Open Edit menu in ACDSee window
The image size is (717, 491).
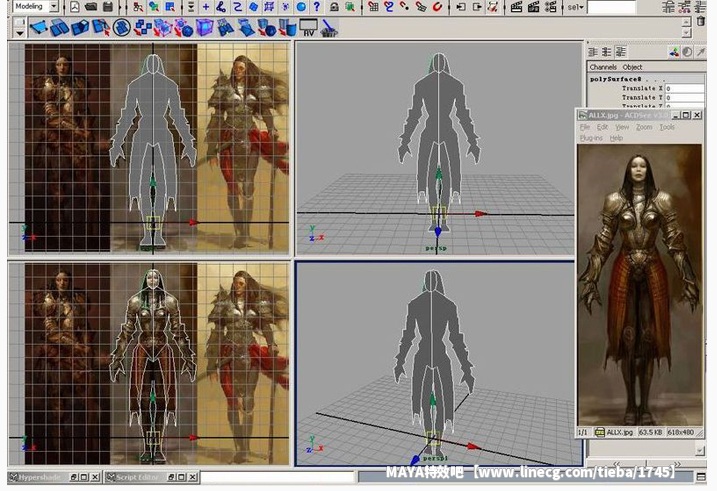click(602, 127)
